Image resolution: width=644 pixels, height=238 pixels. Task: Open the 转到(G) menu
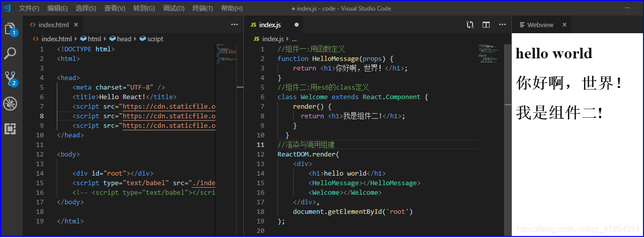point(144,9)
